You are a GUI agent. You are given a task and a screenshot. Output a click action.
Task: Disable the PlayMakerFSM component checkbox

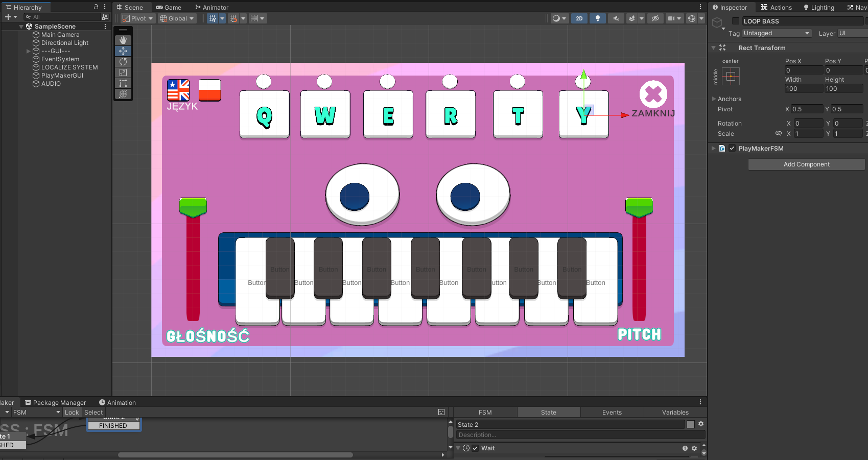pos(732,149)
